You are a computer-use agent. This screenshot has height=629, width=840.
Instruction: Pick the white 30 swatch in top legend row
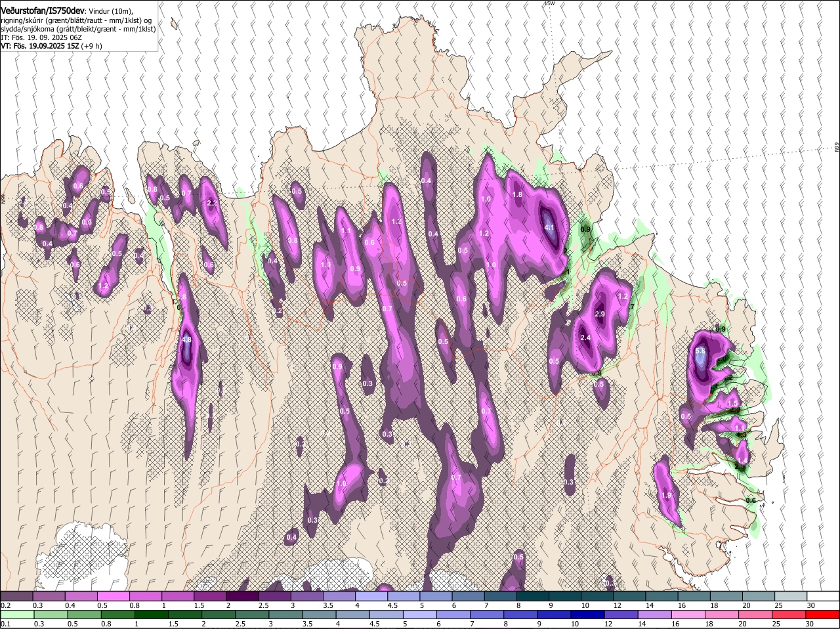point(823,596)
